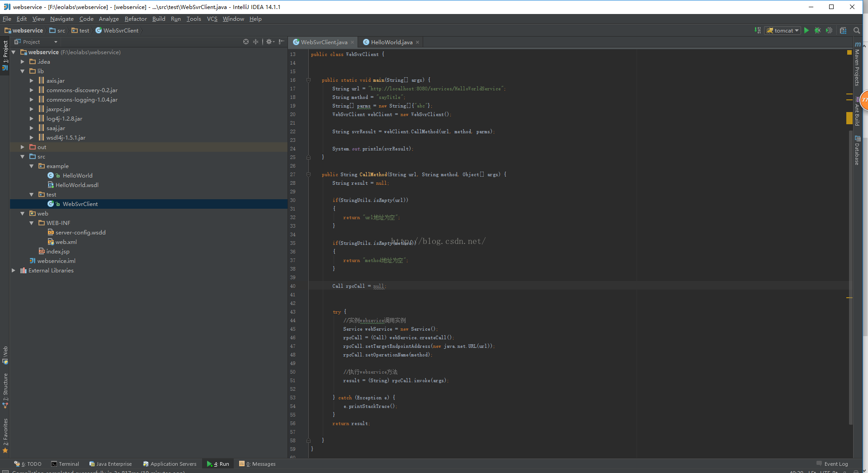Open Project Structure icon

843,30
